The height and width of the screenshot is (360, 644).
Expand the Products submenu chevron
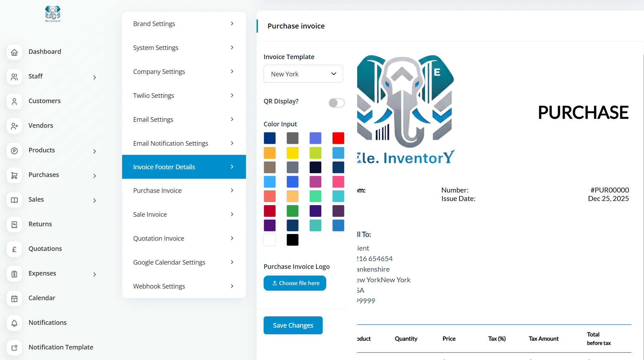coord(94,151)
